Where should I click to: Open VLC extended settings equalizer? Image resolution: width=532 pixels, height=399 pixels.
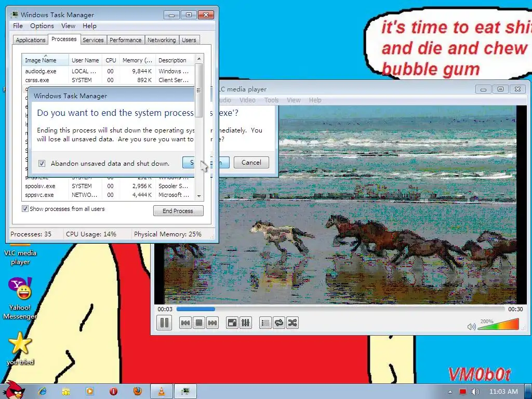coord(245,323)
